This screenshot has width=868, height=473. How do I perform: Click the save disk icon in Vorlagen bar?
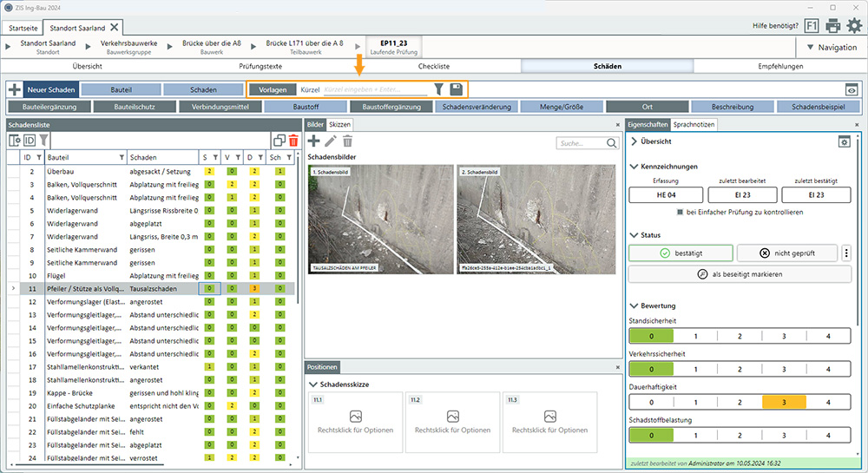click(456, 89)
